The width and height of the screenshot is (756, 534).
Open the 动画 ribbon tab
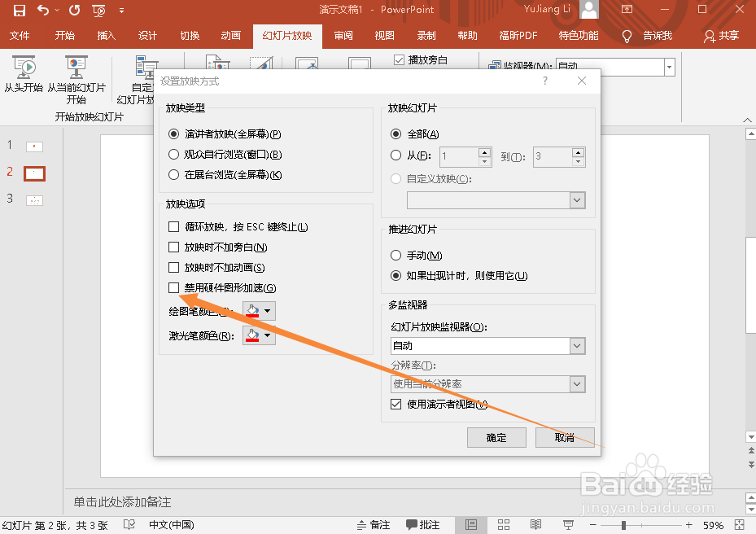pos(230,36)
